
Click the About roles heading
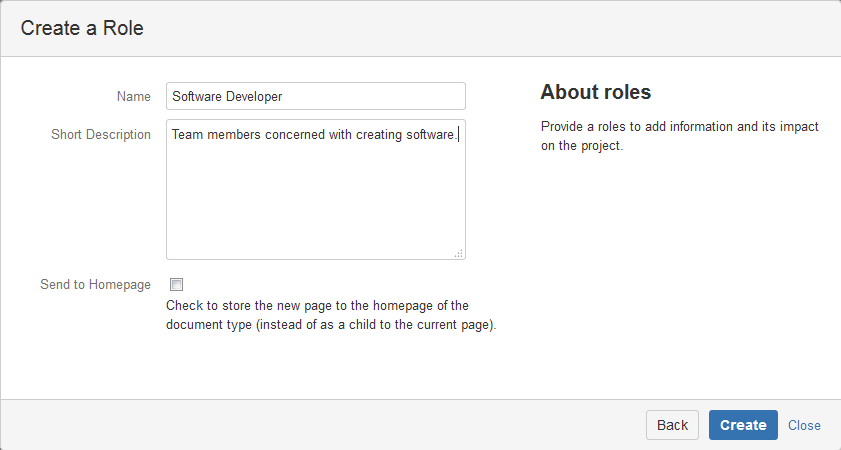click(x=595, y=92)
